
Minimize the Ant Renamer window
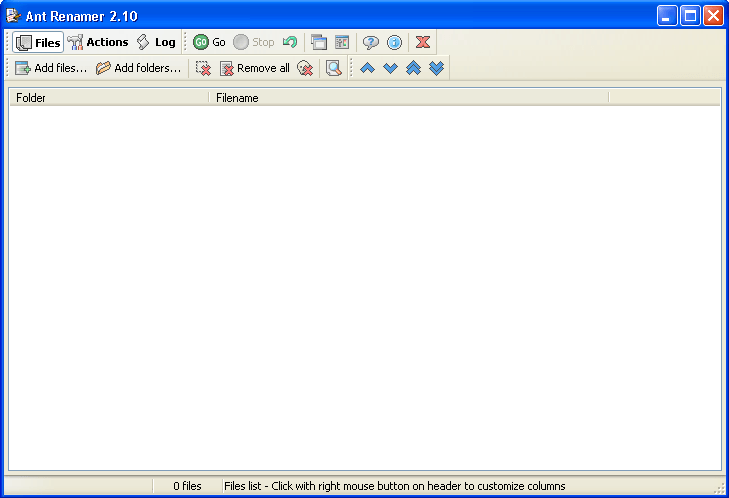click(667, 16)
